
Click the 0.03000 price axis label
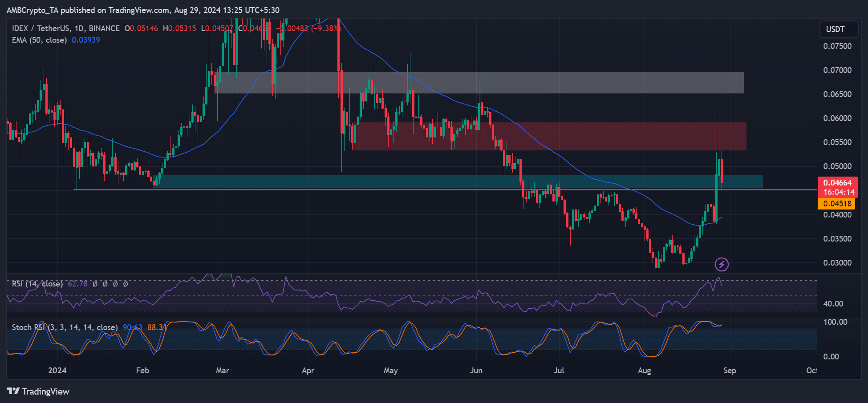tap(837, 263)
